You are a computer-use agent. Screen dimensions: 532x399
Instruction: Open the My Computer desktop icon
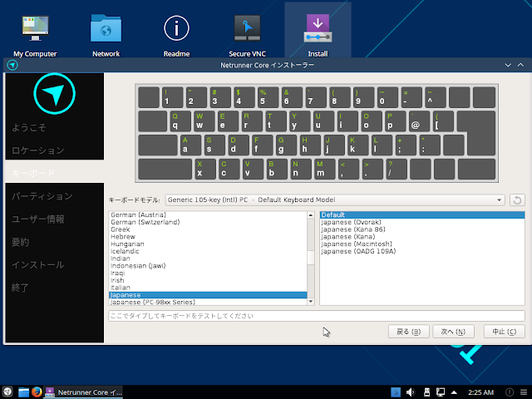click(35, 36)
